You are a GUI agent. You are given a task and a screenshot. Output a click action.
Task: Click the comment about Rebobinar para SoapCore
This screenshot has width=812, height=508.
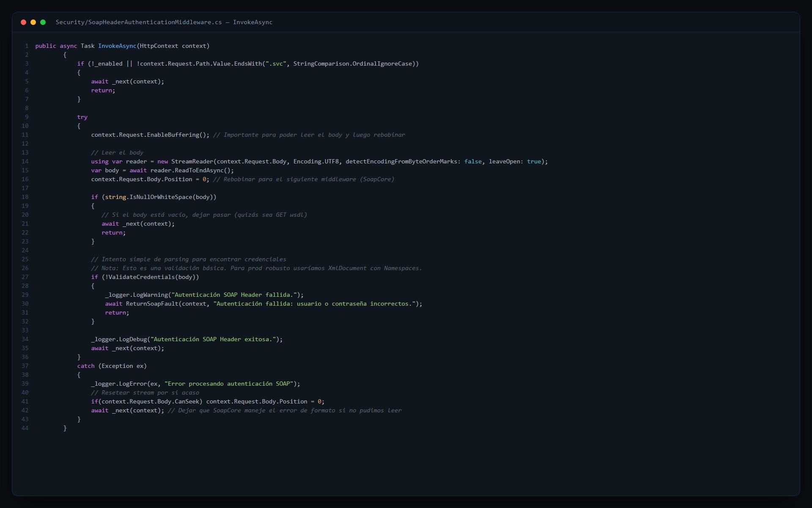click(x=304, y=179)
